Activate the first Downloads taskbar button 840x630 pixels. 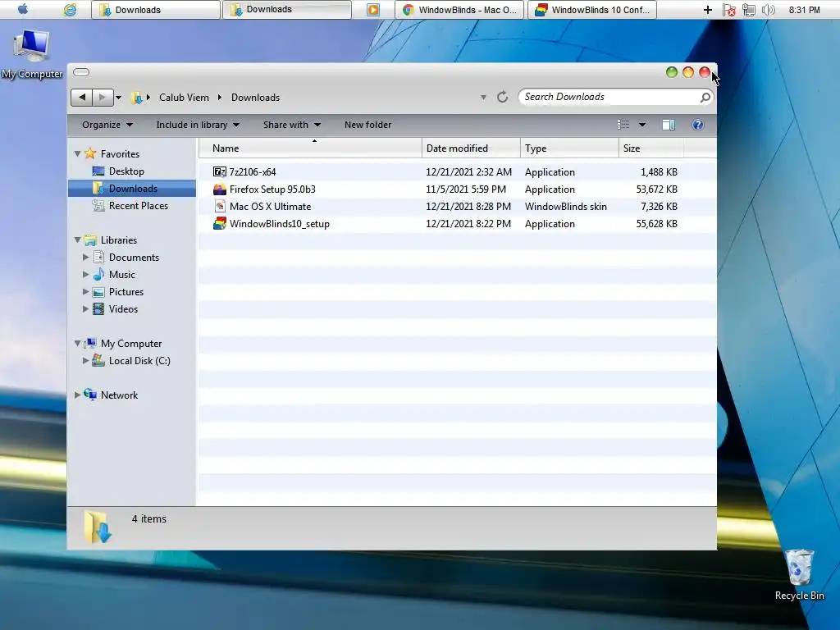(155, 10)
